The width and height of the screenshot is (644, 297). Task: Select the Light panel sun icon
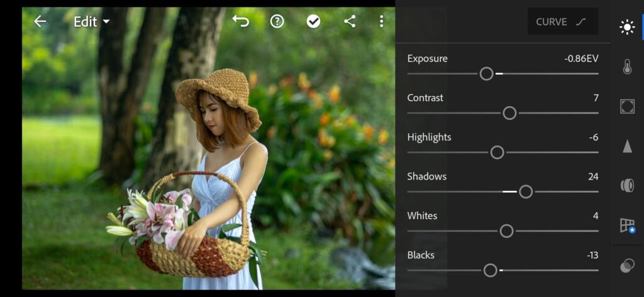[x=627, y=28]
